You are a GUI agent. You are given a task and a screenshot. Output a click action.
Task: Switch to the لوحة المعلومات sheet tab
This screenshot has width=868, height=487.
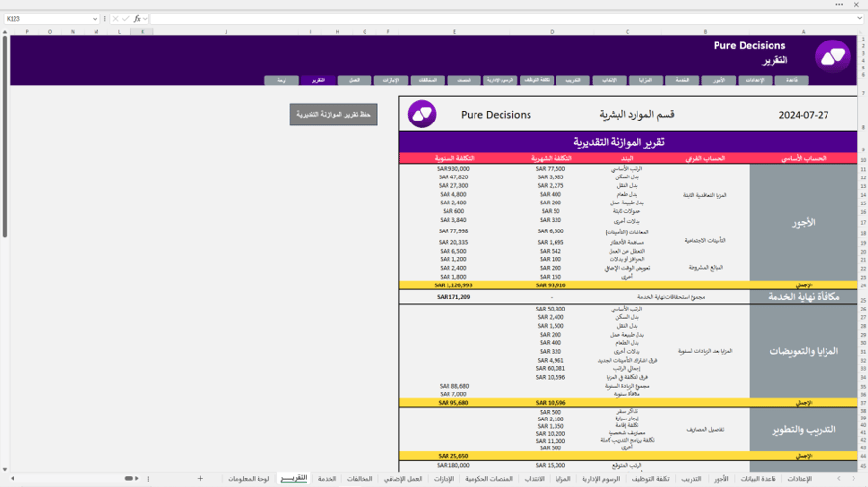(248, 478)
